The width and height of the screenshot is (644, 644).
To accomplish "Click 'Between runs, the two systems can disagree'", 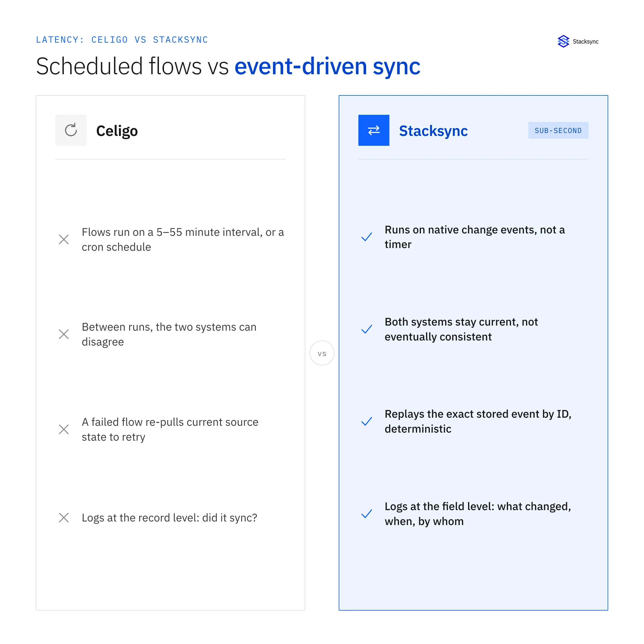I will [169, 334].
